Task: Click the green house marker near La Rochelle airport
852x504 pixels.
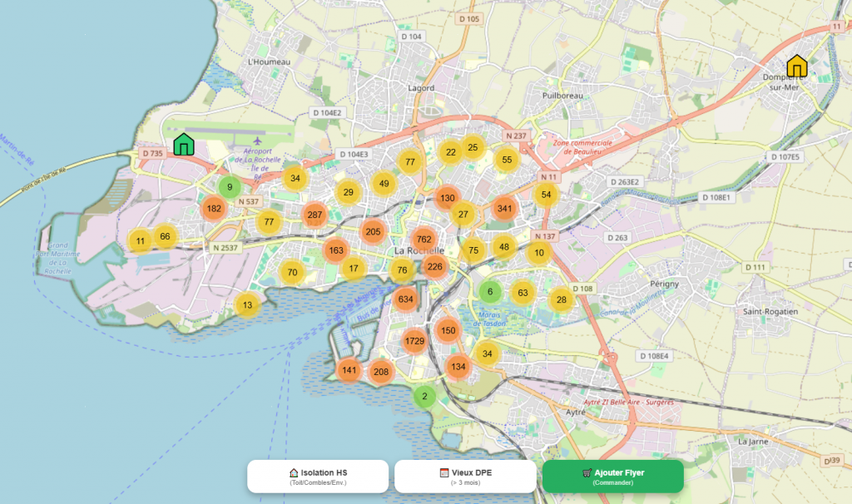Action: [x=184, y=146]
